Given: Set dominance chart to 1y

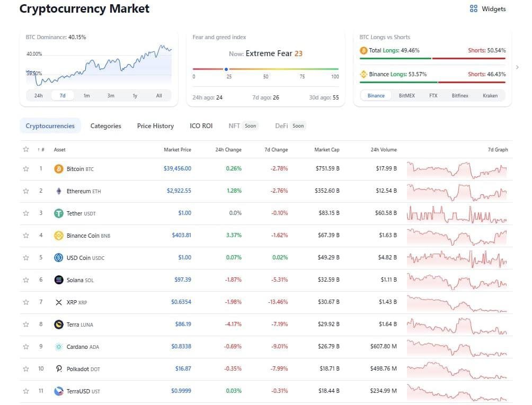Looking at the screenshot, I should tap(135, 96).
